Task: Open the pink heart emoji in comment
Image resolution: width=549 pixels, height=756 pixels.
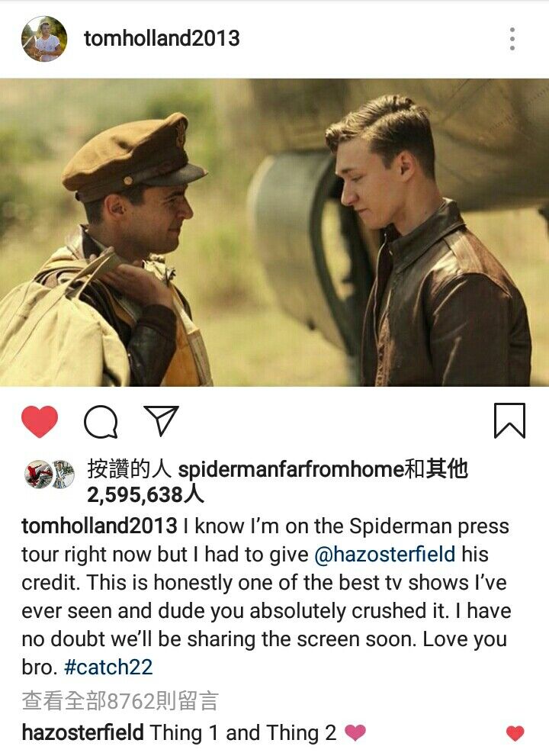Action: 355,733
